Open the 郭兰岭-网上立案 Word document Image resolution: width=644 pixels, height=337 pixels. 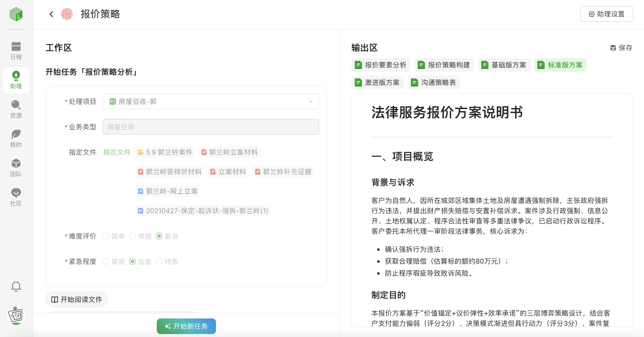coord(167,191)
